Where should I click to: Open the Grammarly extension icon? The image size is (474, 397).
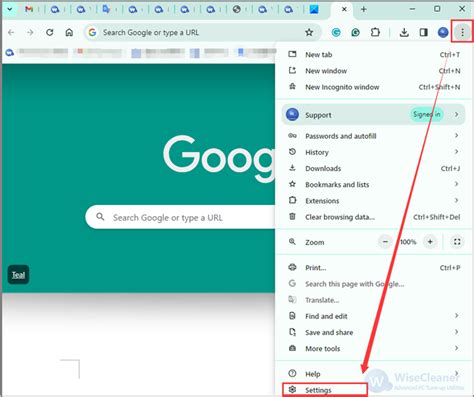[336, 32]
